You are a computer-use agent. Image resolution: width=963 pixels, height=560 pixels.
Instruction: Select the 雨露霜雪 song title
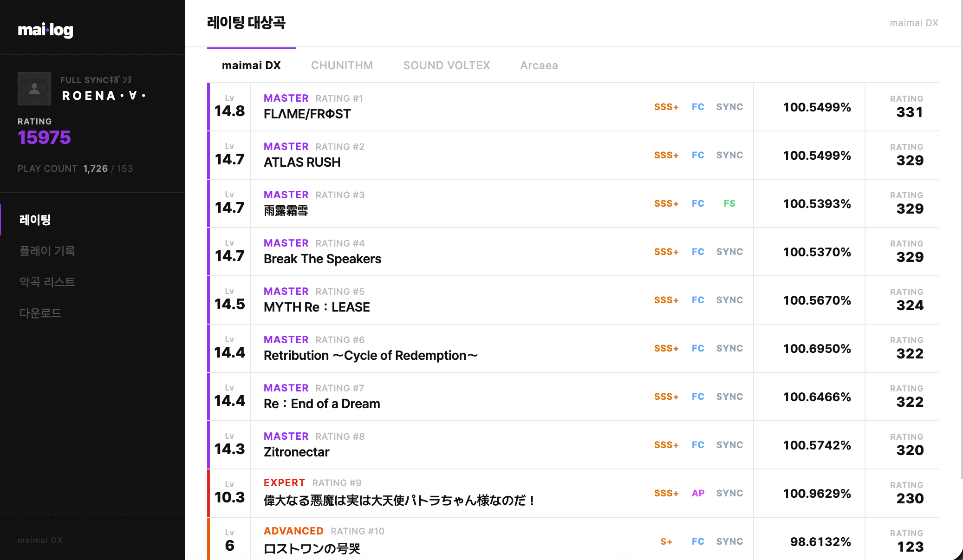tap(286, 210)
